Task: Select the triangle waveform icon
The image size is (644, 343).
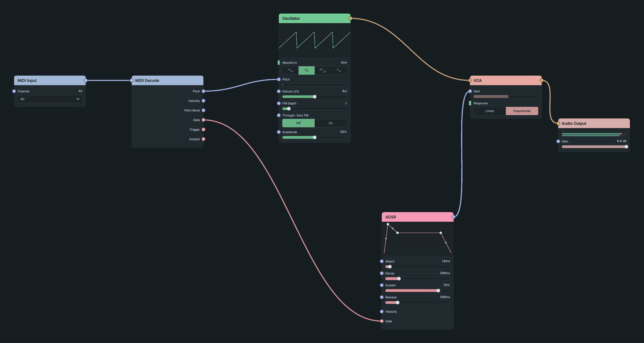Action: (339, 71)
